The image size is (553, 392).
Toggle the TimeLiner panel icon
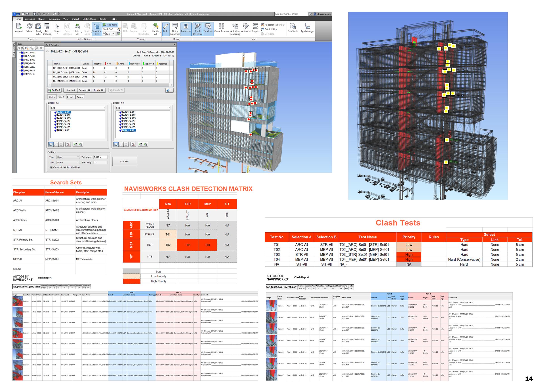pos(208,28)
